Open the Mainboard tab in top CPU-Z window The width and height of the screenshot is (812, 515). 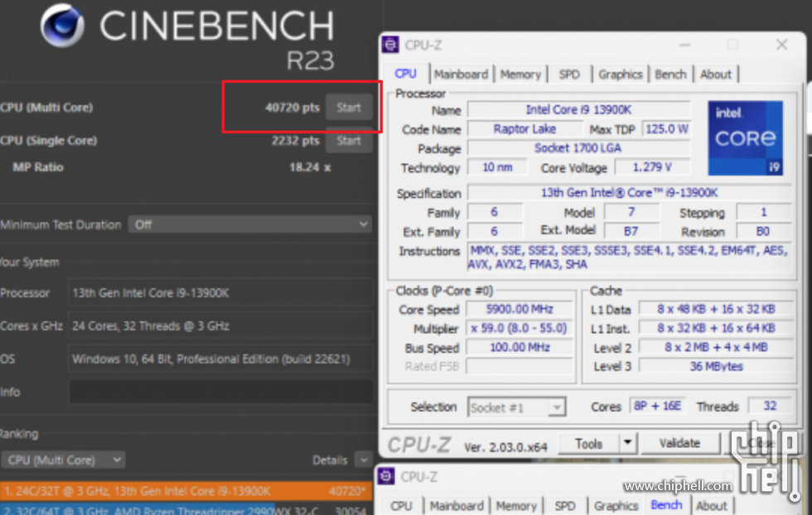pos(461,74)
